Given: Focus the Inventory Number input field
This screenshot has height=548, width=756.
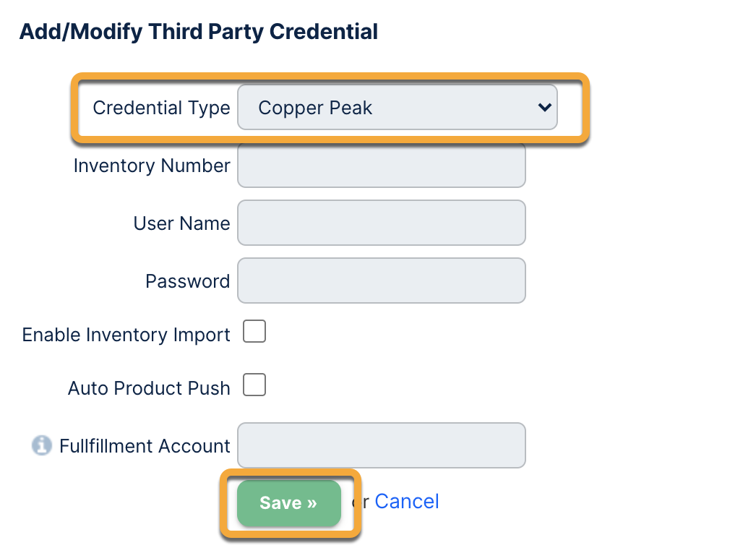Looking at the screenshot, I should (x=381, y=166).
